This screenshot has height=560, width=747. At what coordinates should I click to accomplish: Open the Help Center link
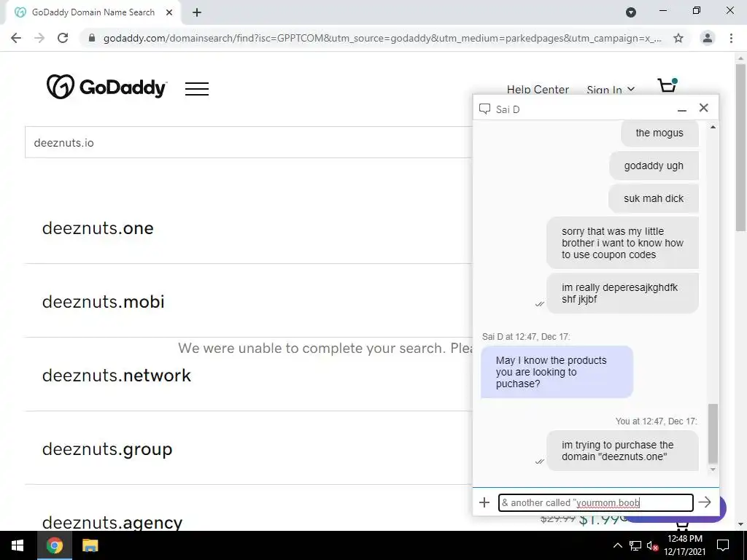538,90
